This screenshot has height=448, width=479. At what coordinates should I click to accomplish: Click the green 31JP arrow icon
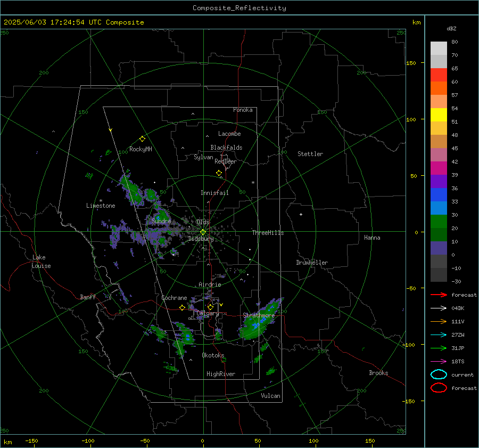pos(439,348)
